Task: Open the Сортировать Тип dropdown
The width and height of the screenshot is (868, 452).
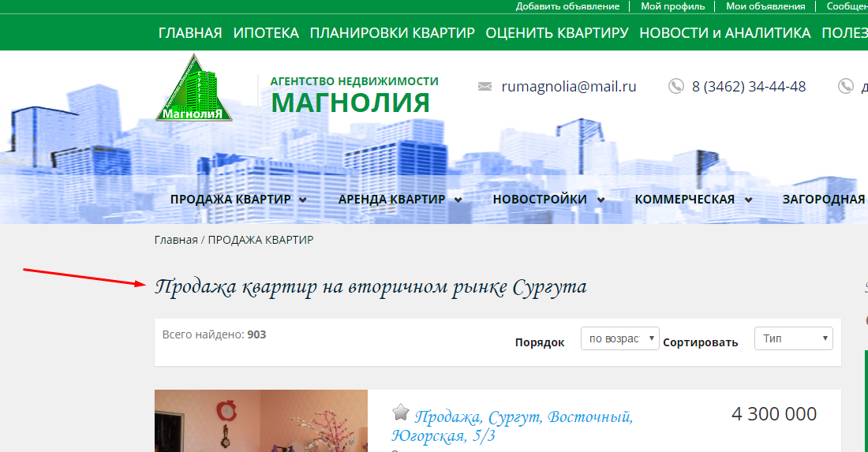Action: pyautogui.click(x=793, y=338)
